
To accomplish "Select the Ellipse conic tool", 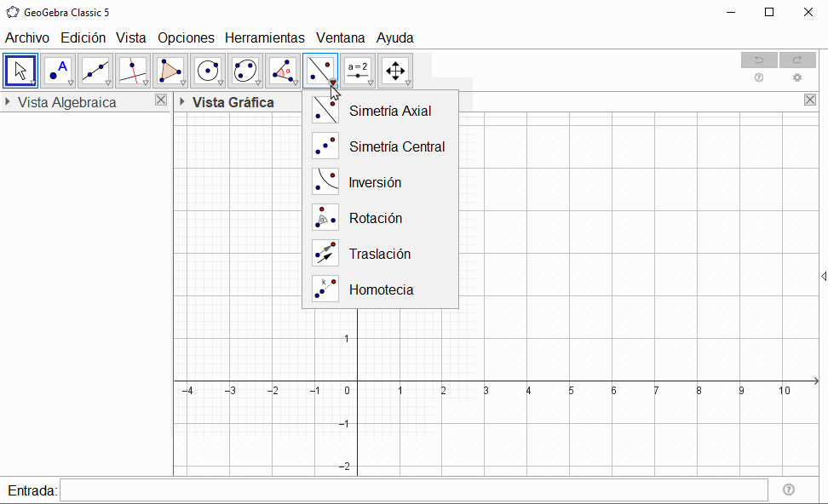I will click(x=245, y=71).
